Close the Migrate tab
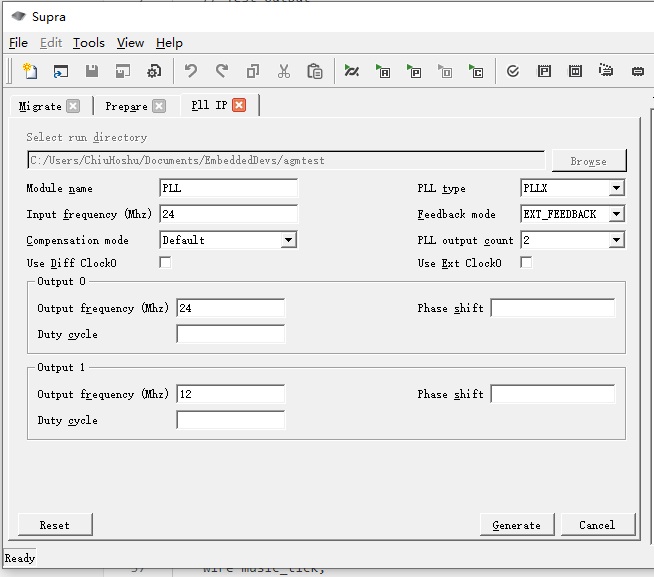This screenshot has width=654, height=577. pyautogui.click(x=73, y=106)
